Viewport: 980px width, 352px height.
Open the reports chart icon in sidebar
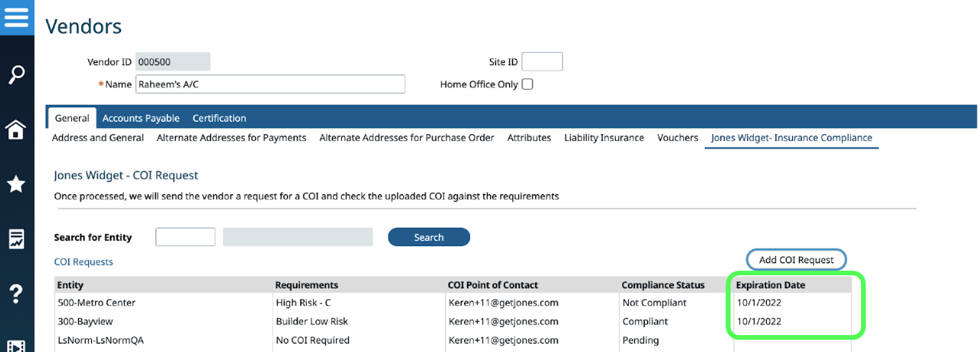click(x=16, y=239)
